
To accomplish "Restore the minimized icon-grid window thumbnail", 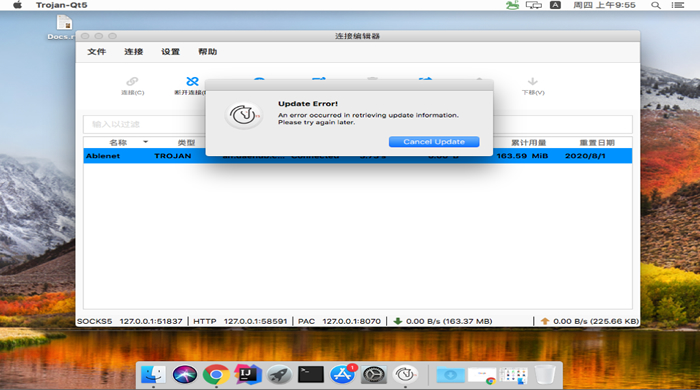I will point(513,375).
